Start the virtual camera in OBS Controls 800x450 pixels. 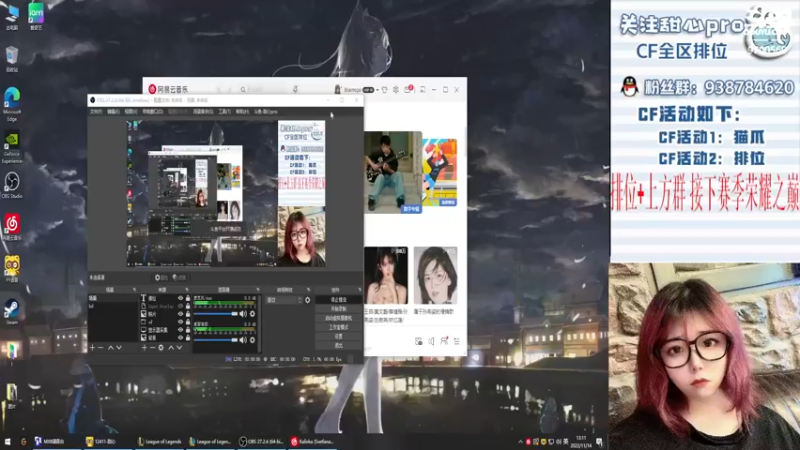pos(339,318)
